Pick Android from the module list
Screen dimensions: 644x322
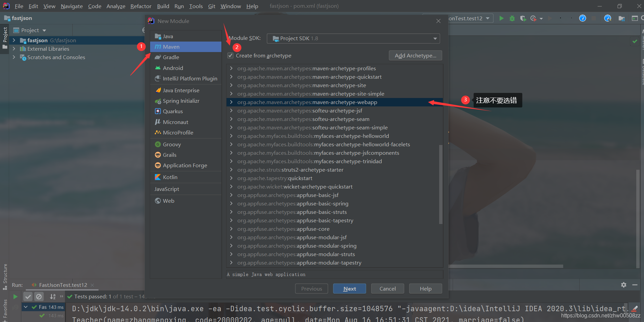click(x=186, y=68)
